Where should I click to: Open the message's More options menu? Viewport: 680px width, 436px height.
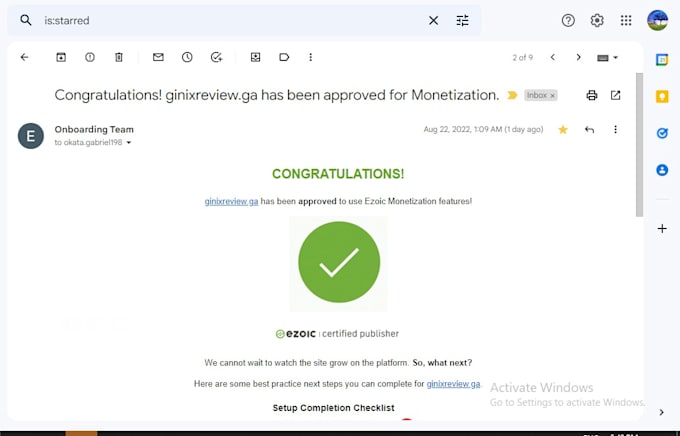[615, 129]
